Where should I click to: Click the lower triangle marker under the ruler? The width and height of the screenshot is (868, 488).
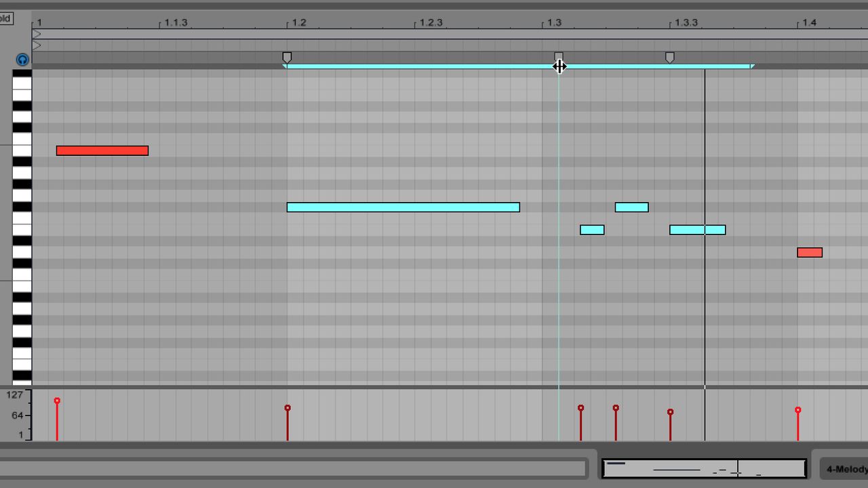click(37, 45)
